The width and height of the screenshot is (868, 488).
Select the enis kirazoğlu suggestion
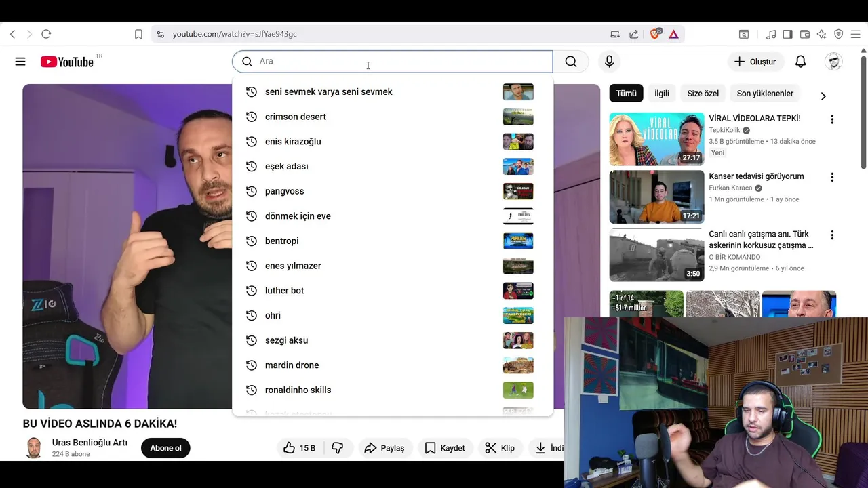click(393, 142)
